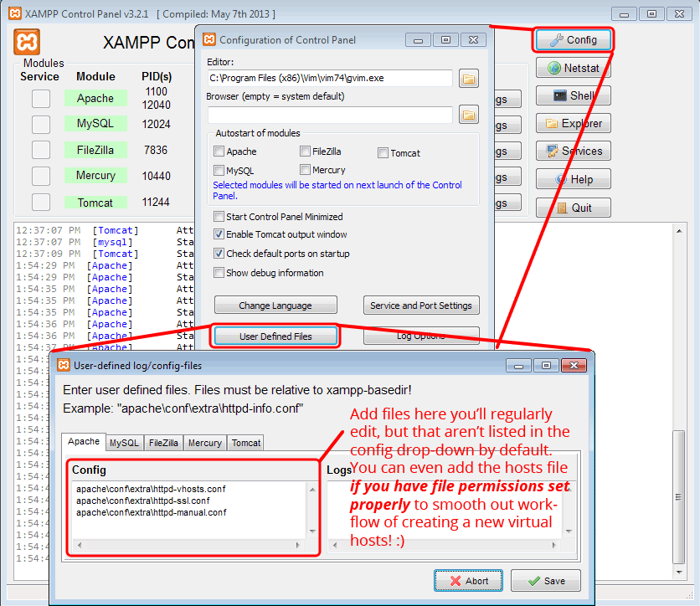Switch to the Mercury tab
The image size is (700, 606).
(x=205, y=443)
